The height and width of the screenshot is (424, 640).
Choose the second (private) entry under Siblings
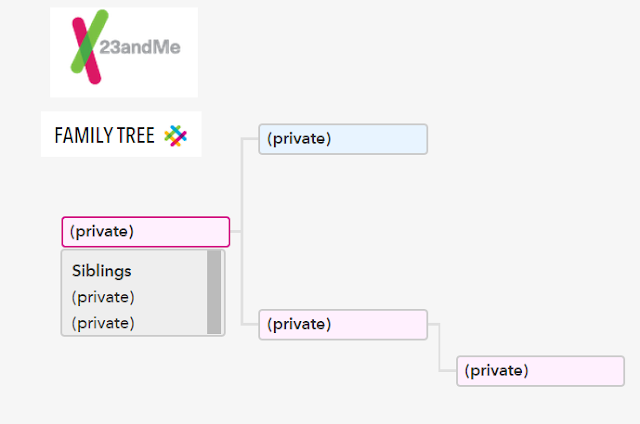103,323
